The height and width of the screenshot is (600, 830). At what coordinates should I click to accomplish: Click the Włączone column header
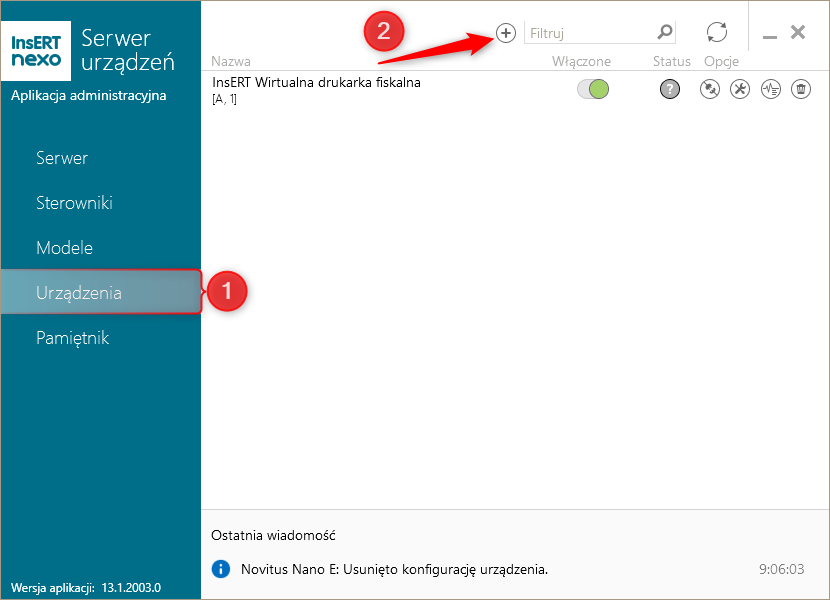581,61
